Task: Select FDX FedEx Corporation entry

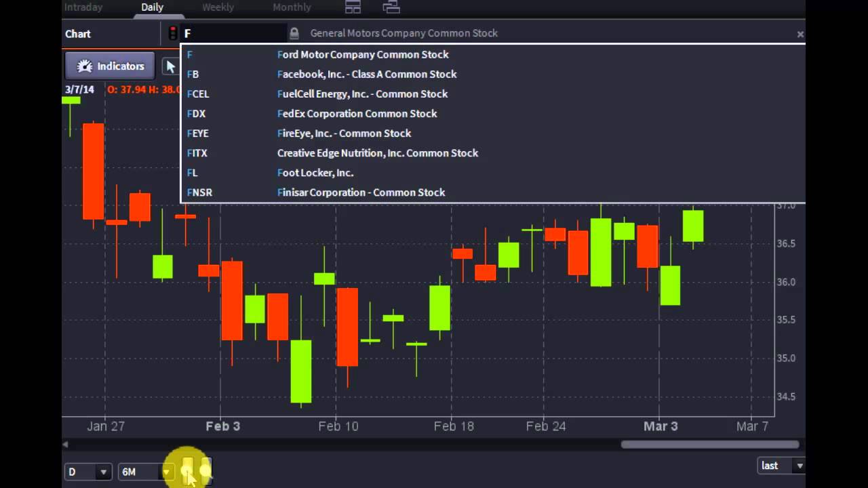Action: pos(492,113)
